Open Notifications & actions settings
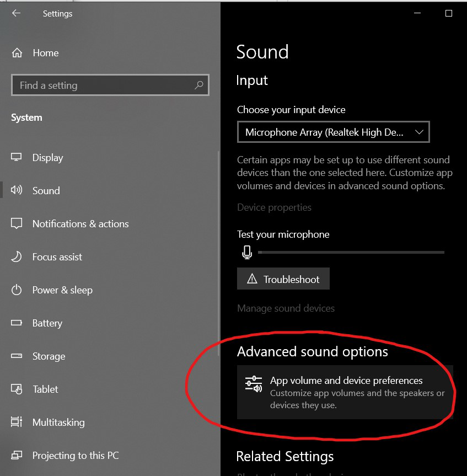The image size is (467, 476). (x=80, y=224)
